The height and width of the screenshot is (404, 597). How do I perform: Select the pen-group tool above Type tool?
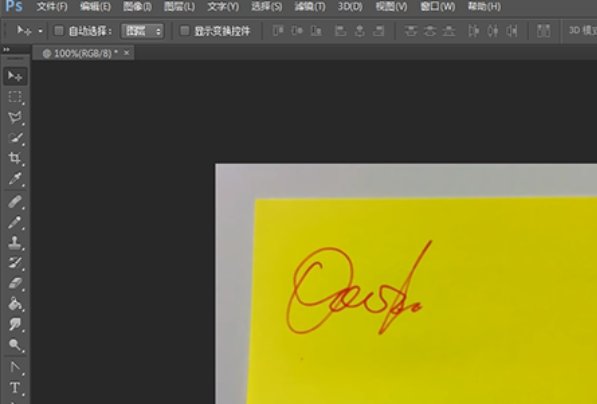tap(15, 367)
